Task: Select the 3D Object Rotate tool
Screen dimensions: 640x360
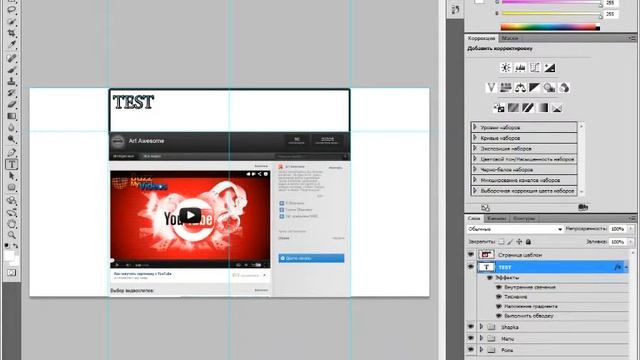Action: point(11,201)
